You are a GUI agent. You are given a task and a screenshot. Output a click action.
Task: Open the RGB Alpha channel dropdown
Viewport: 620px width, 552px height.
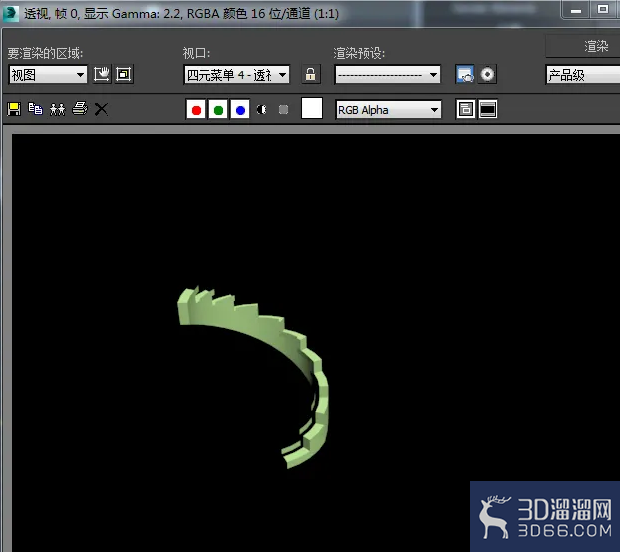(x=388, y=110)
